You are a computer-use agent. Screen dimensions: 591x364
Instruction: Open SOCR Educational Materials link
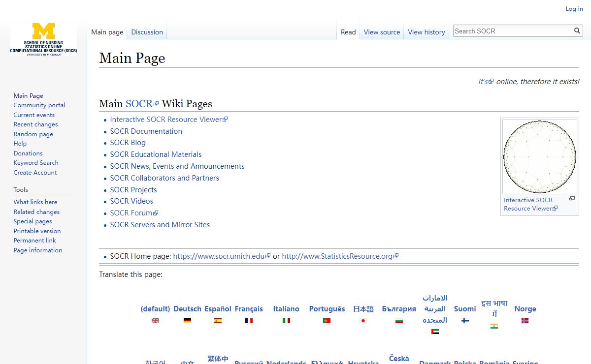coord(156,154)
